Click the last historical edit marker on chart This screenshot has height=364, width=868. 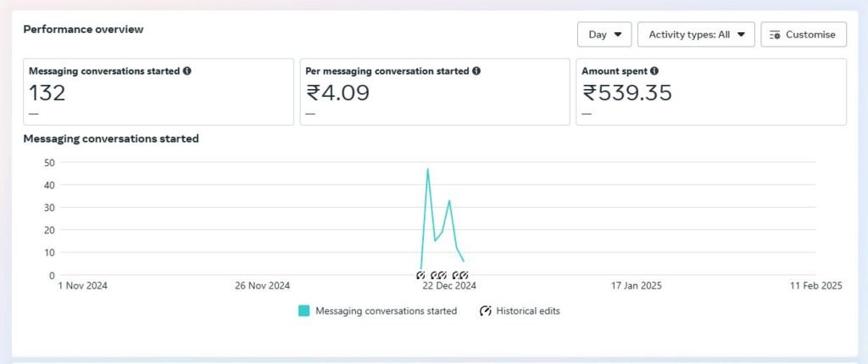[464, 275]
